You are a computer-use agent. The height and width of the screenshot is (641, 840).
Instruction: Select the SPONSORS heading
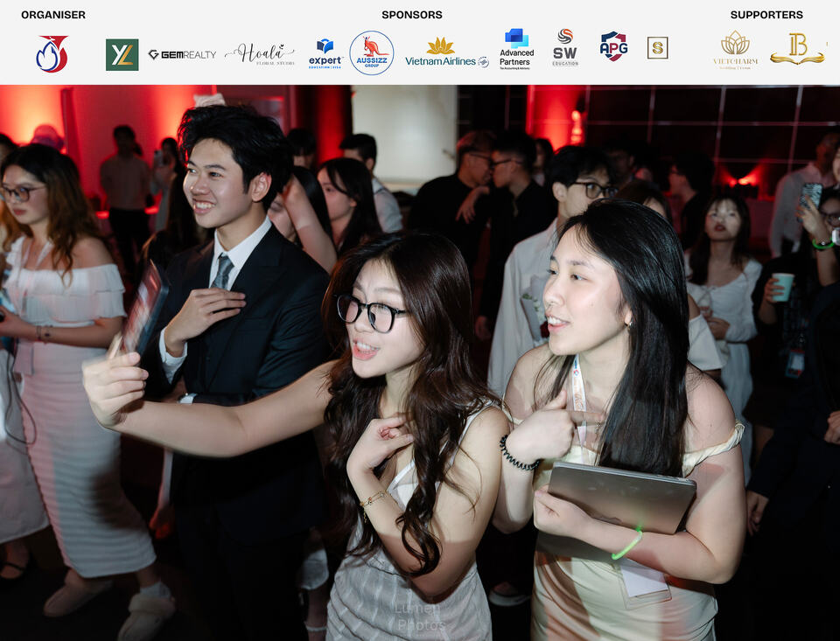(412, 15)
